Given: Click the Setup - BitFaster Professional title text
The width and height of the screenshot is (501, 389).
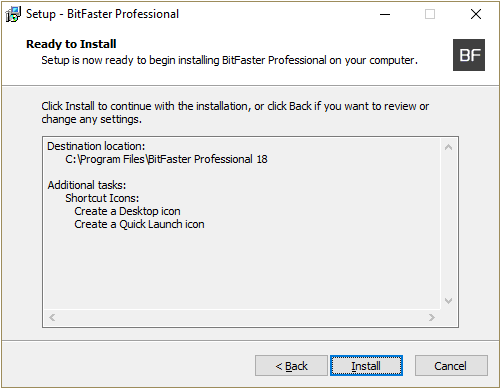Looking at the screenshot, I should point(102,14).
